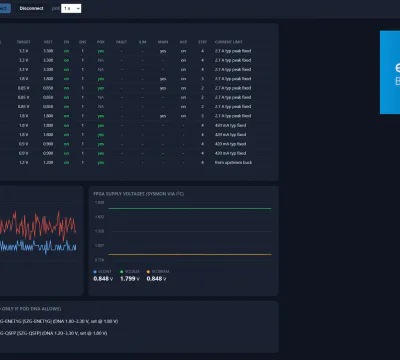Select the 1.2 V target cell

[x=24, y=162]
